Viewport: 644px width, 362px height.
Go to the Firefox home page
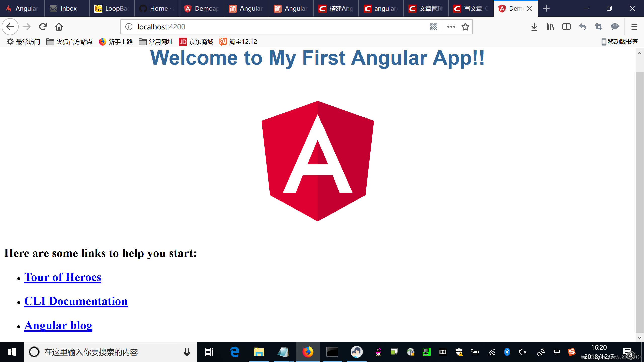pos(59,27)
